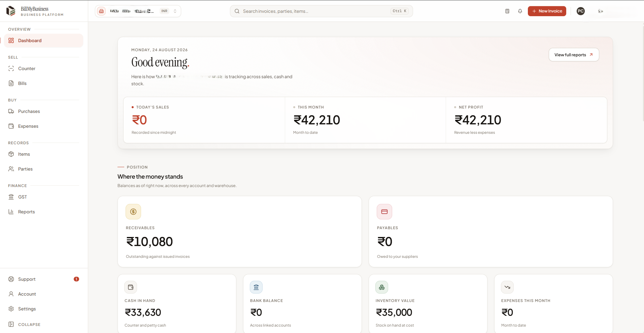Open Account page
644x333 pixels.
(44, 294)
